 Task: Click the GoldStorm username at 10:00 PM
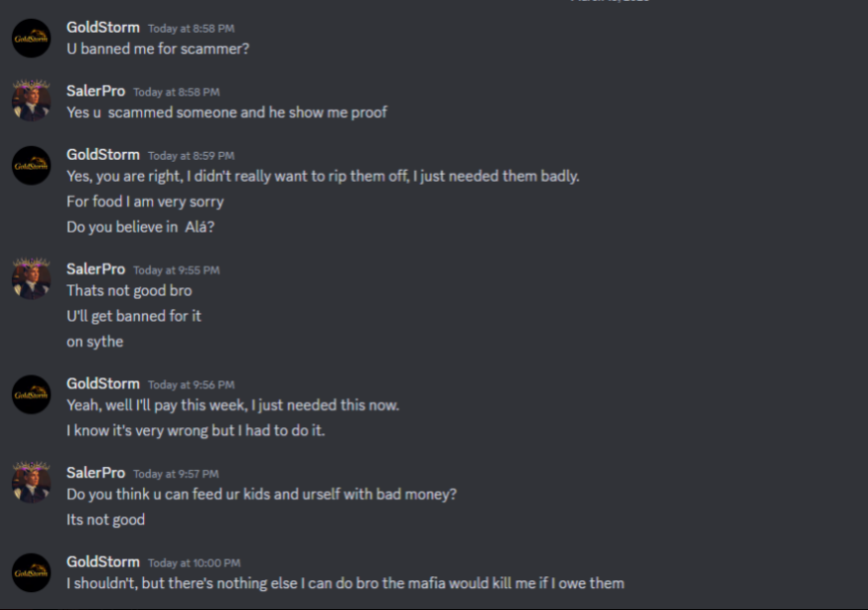[103, 562]
